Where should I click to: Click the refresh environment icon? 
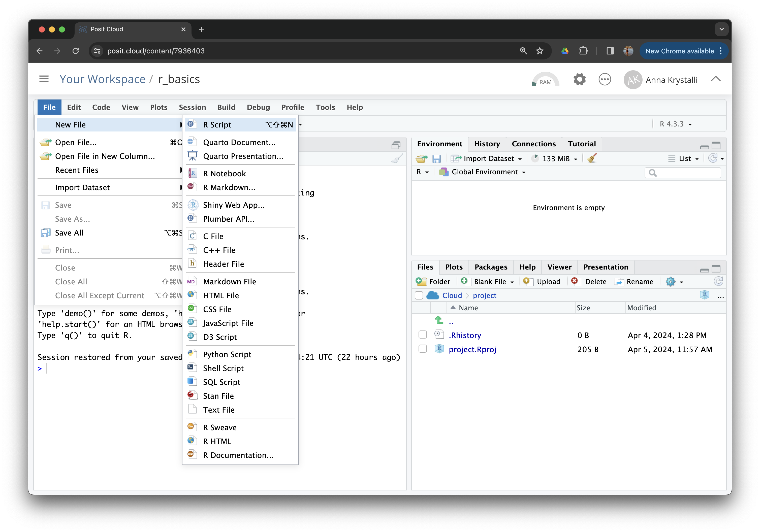coord(713,158)
